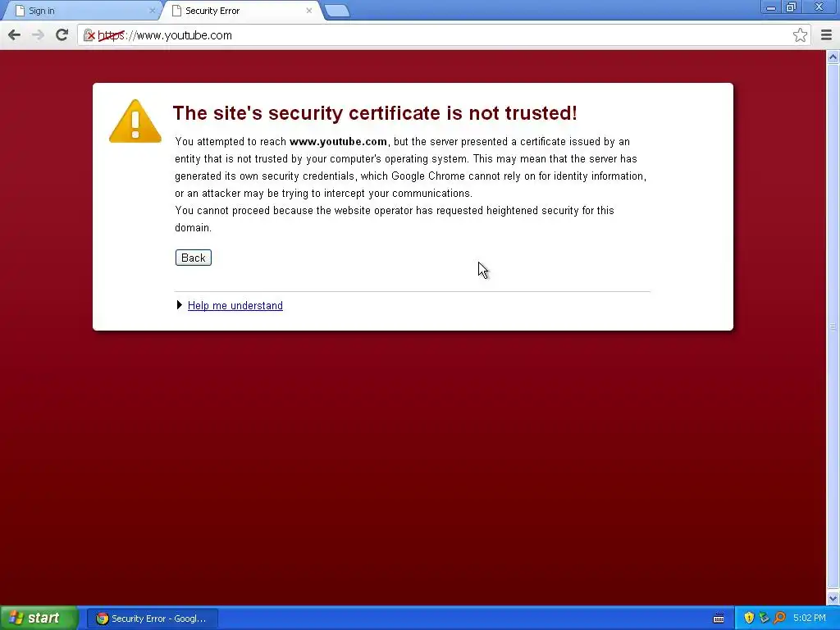The height and width of the screenshot is (630, 840).
Task: Click the magnifier tray icon
Action: [x=780, y=618]
